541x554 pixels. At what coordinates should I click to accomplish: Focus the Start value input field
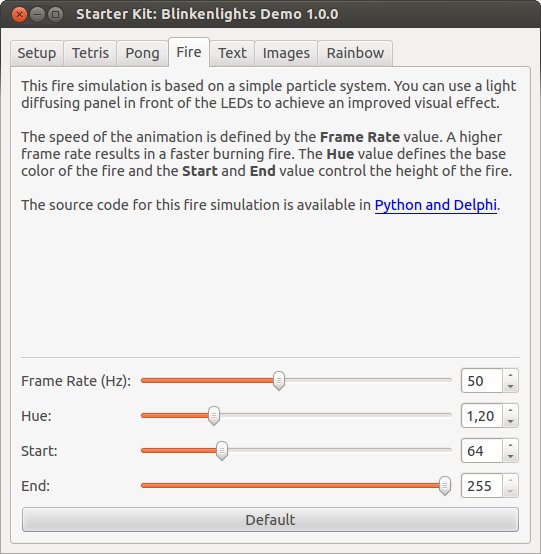coord(482,450)
